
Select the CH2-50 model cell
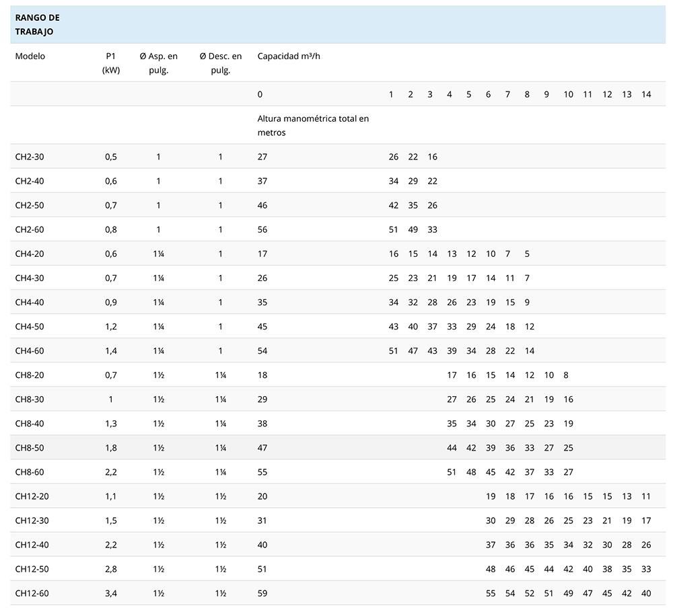coord(30,205)
